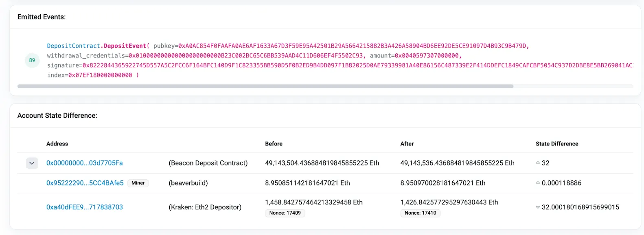Click the amount value 0x0040597307000000
The height and width of the screenshot is (235, 644).
point(427,56)
